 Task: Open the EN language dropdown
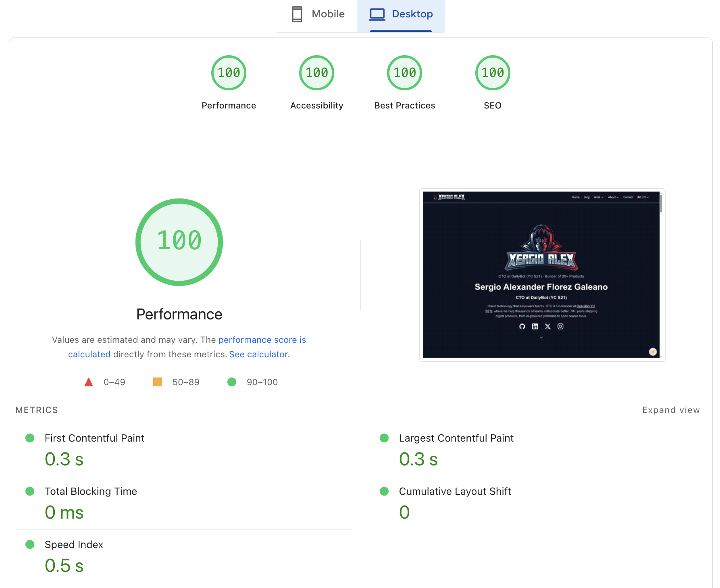(644, 197)
